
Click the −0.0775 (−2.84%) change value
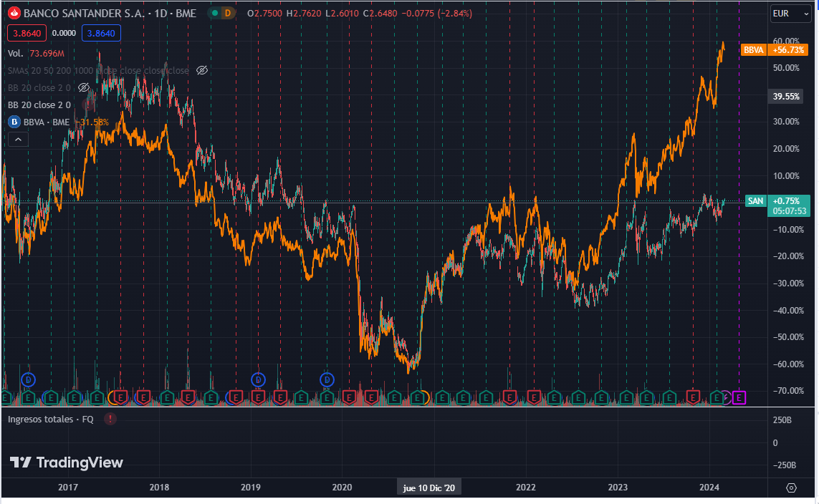pyautogui.click(x=436, y=13)
